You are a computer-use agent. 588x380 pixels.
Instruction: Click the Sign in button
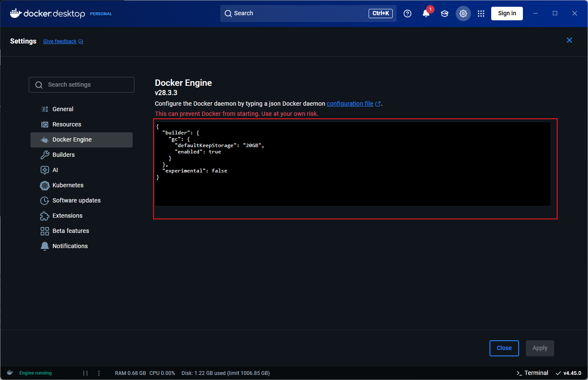tap(507, 13)
